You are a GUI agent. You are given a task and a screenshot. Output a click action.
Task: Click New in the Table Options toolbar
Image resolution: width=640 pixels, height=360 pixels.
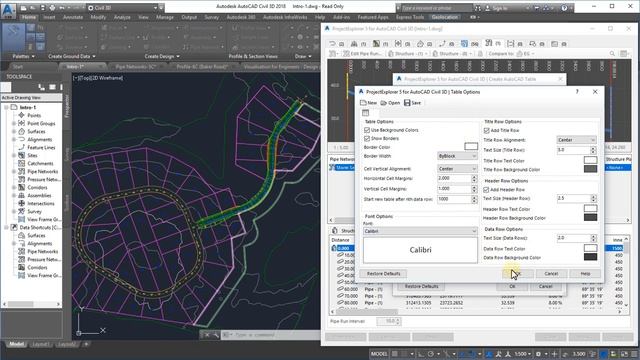pos(368,103)
